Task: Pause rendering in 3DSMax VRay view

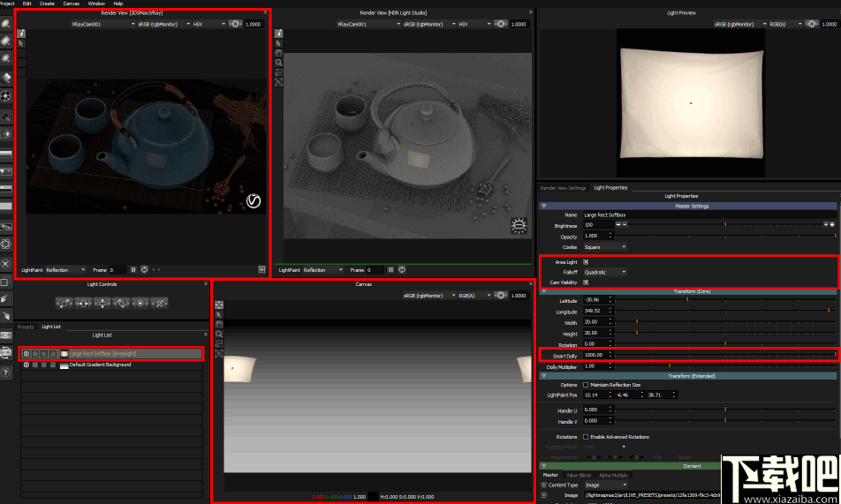Action: click(133, 270)
